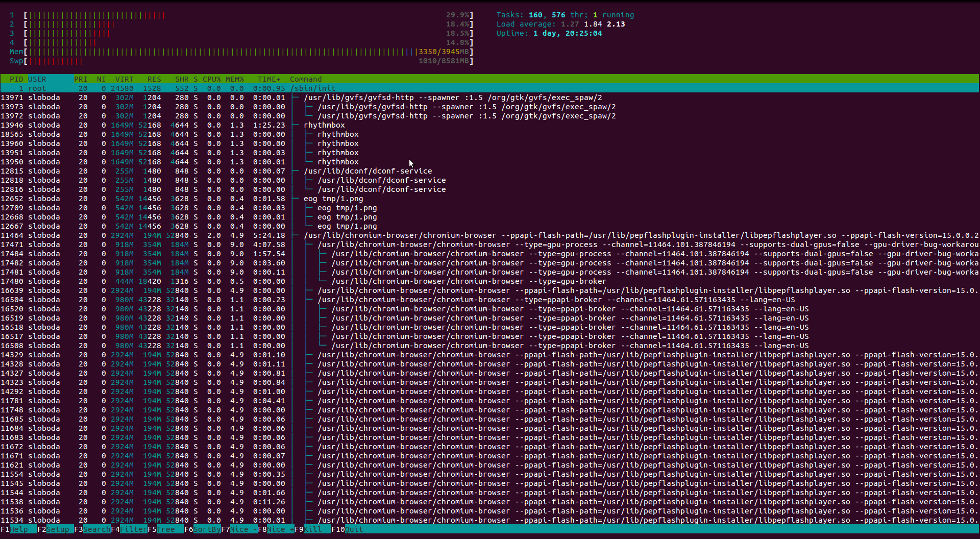Click the USER column header

[37, 79]
